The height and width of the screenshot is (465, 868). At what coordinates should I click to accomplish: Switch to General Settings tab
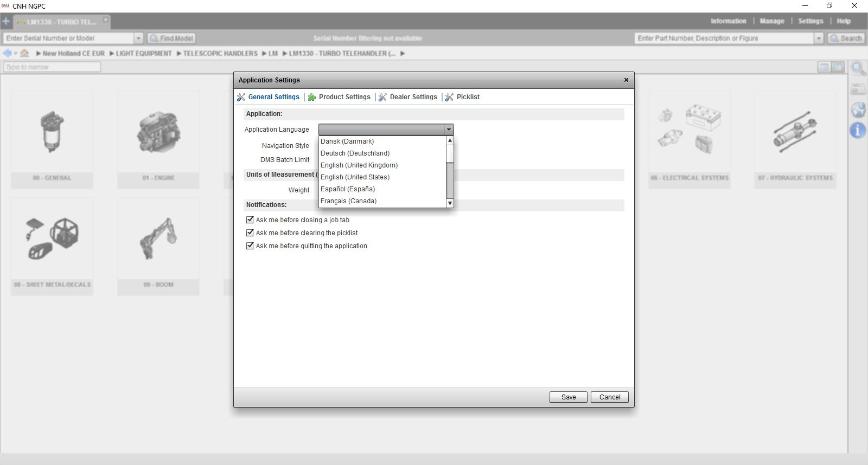273,97
